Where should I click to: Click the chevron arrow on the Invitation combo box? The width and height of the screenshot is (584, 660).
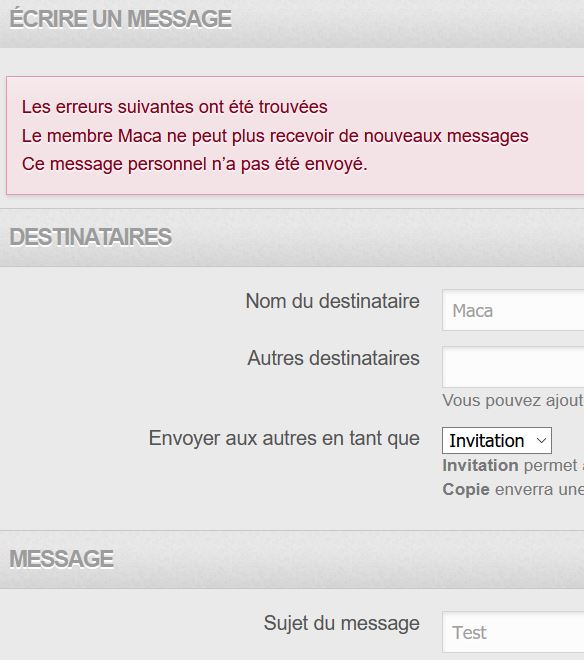pyautogui.click(x=541, y=441)
